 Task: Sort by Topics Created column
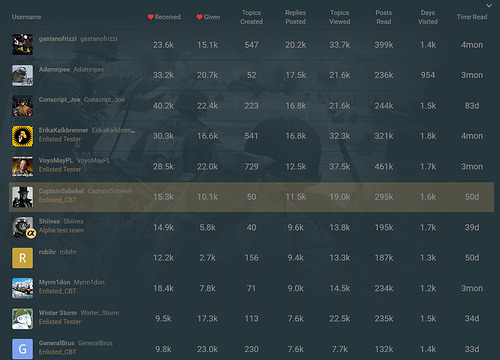[251, 17]
